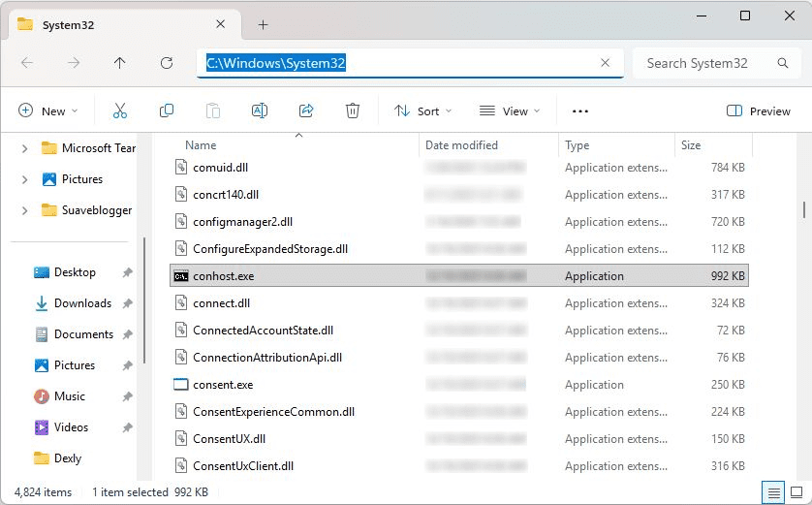Click the 4,824 items status text
This screenshot has height=505, width=812.
click(43, 492)
